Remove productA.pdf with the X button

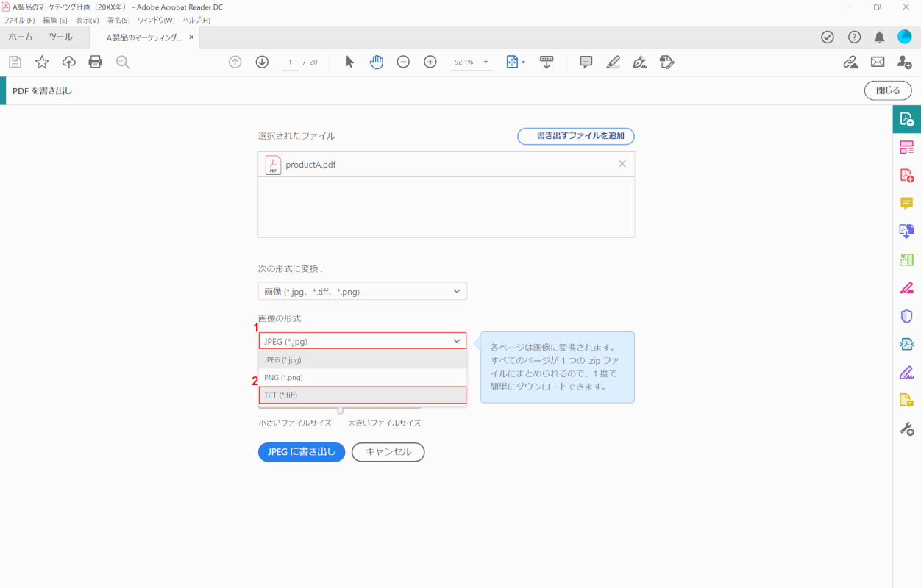pyautogui.click(x=622, y=164)
